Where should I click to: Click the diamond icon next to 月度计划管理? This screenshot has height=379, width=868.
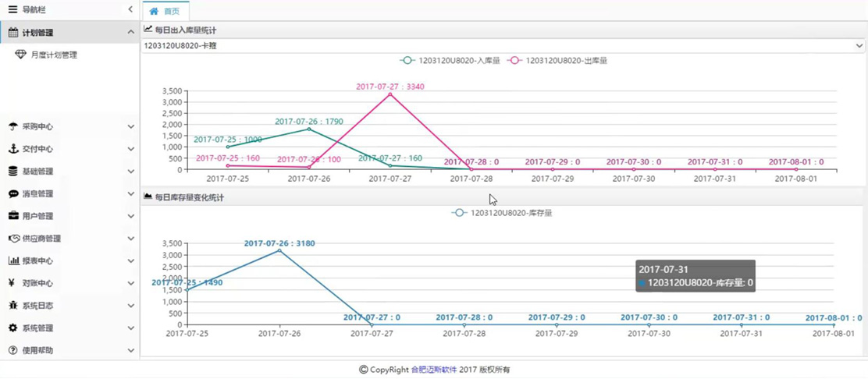click(x=21, y=55)
